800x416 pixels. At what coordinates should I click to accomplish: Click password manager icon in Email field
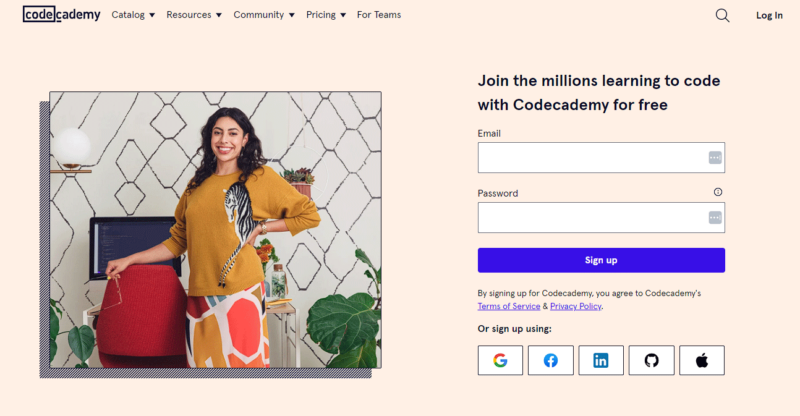[x=715, y=157]
